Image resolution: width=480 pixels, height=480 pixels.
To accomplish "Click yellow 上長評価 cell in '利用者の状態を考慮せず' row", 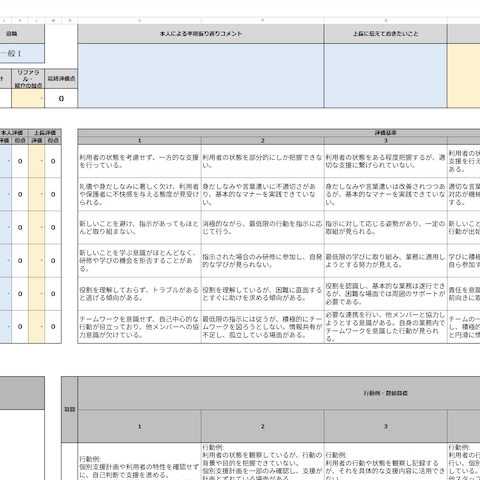I will tap(37, 161).
